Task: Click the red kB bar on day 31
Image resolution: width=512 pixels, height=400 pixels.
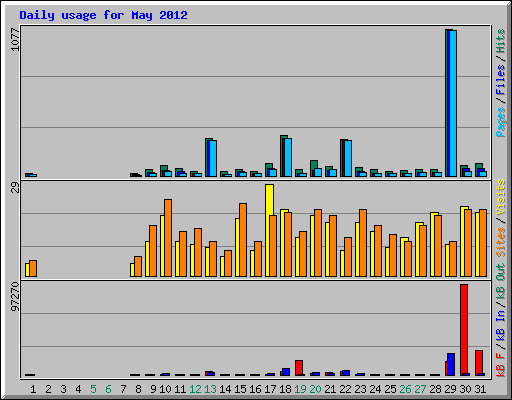Action: coord(479,362)
